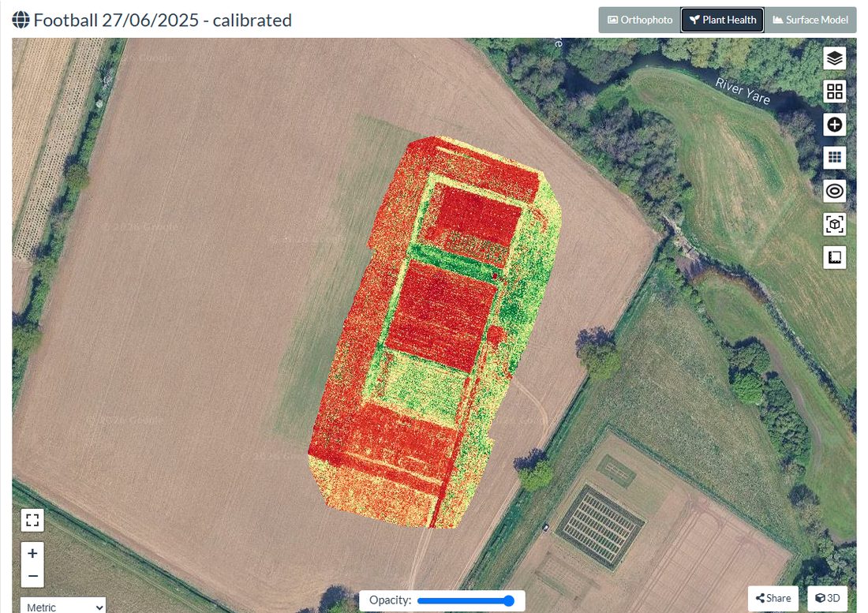Switch to the Orthophoto view

pyautogui.click(x=639, y=20)
